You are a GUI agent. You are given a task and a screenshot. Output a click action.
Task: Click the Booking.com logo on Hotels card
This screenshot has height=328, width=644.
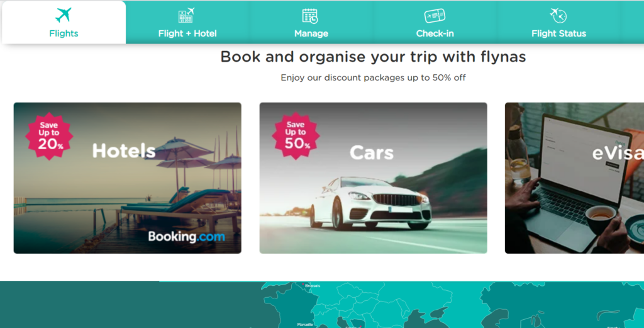coord(186,237)
